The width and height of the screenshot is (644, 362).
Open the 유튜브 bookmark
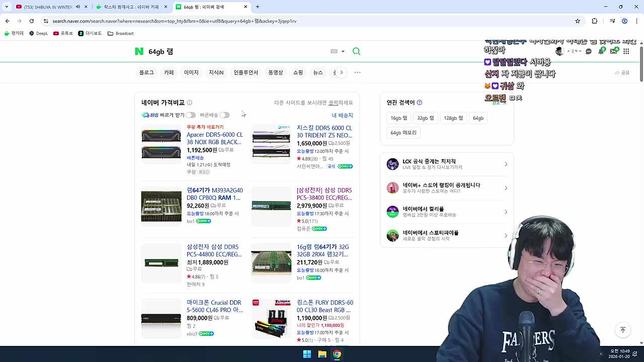click(63, 33)
